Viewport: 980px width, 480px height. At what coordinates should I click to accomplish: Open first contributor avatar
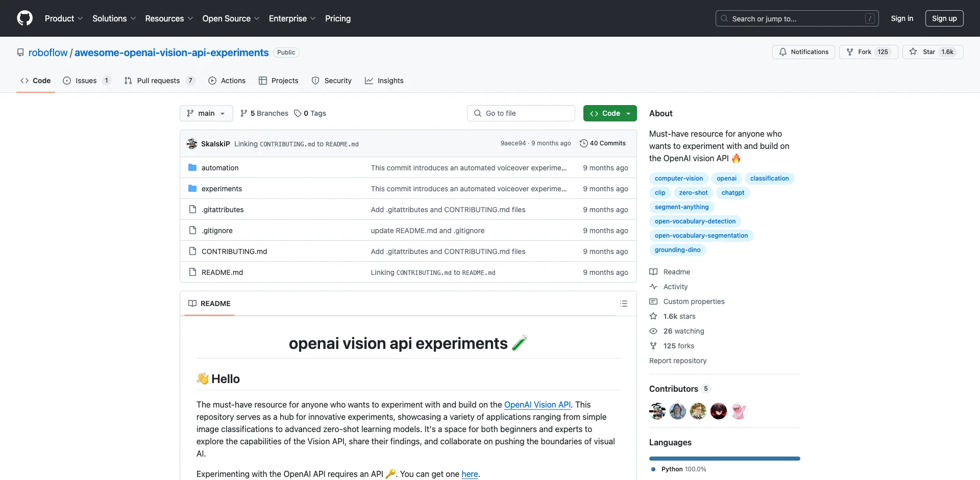[657, 411]
